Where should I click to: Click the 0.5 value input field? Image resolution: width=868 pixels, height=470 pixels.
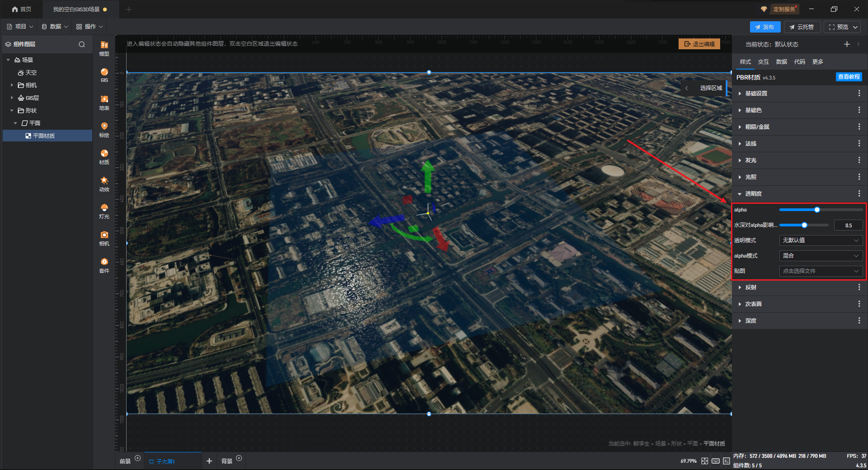[x=848, y=225]
